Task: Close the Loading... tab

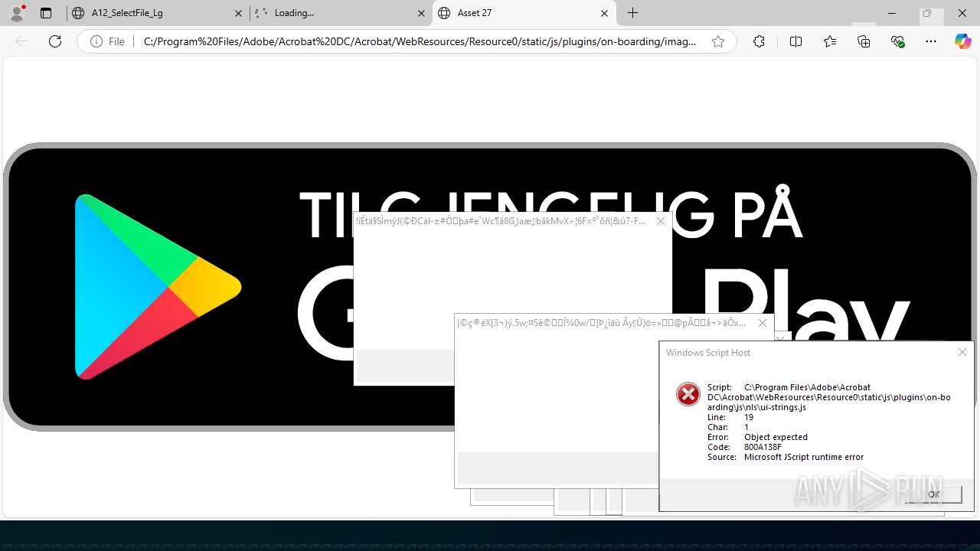Action: click(x=421, y=13)
